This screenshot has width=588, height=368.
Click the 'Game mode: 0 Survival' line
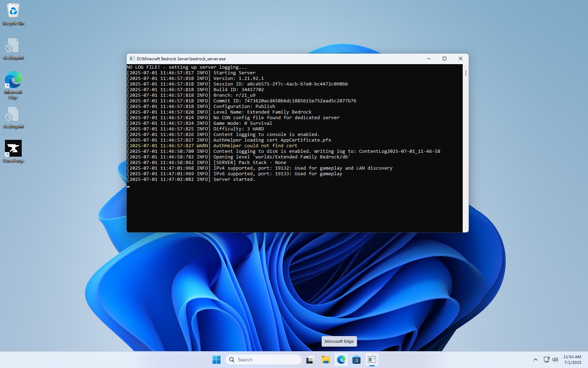pos(199,123)
